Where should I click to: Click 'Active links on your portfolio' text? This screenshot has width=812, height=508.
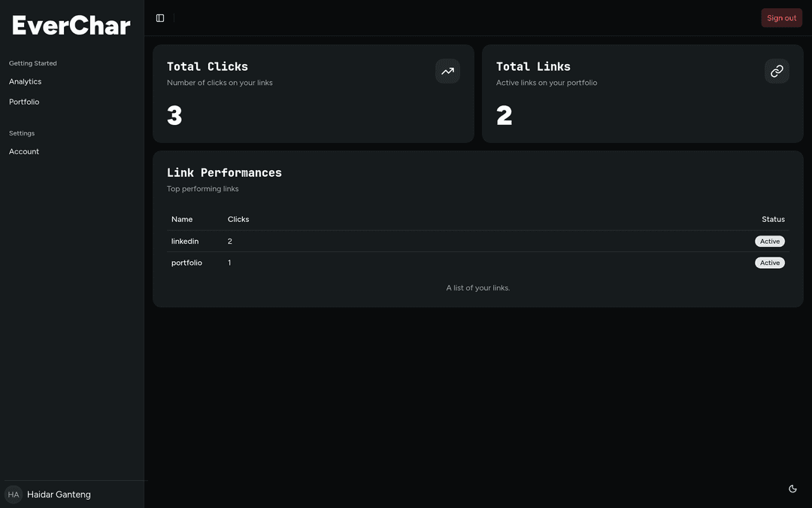point(547,83)
